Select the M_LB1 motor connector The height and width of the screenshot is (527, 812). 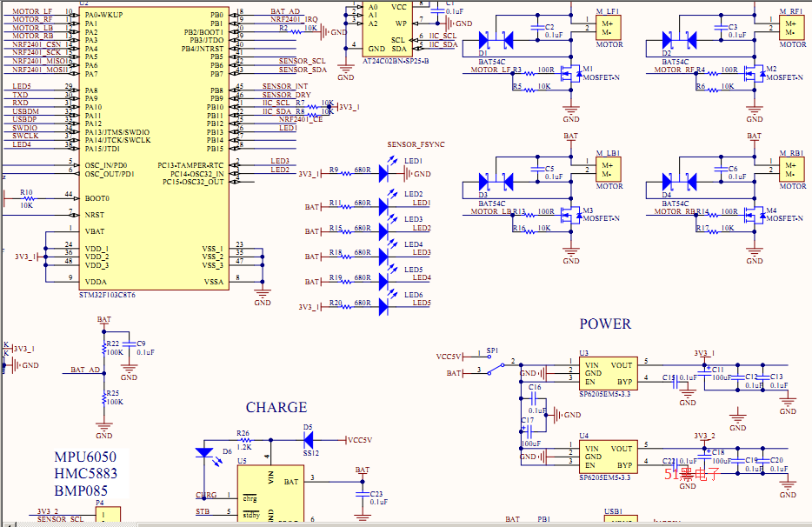coord(608,169)
